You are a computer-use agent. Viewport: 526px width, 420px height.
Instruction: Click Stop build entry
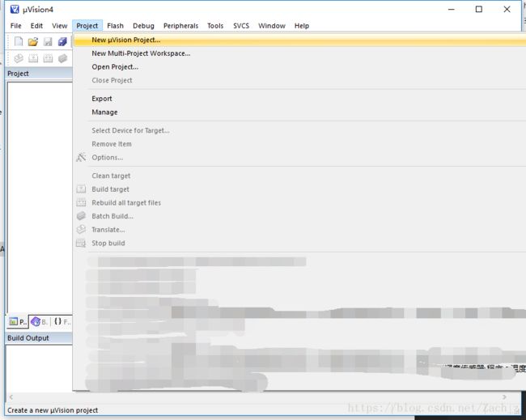point(299,243)
